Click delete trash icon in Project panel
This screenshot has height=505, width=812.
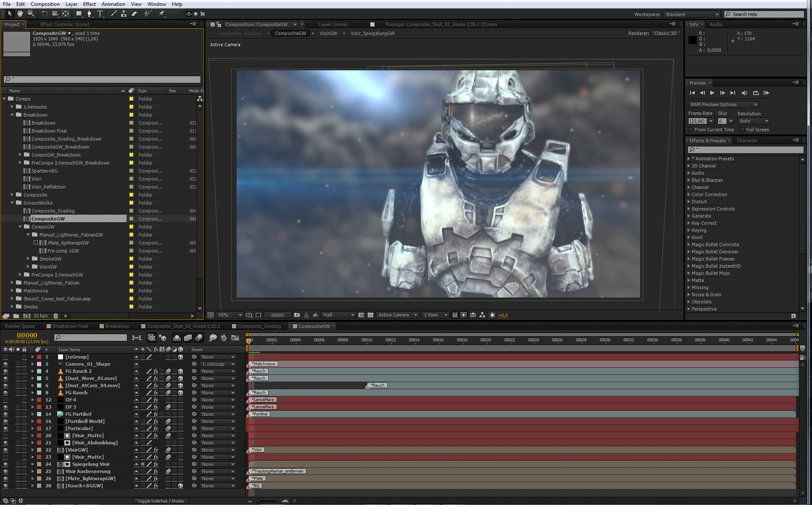tap(55, 316)
